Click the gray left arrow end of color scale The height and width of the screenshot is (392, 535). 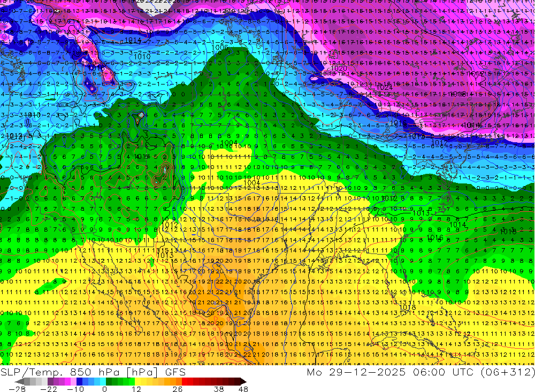pos(19,382)
